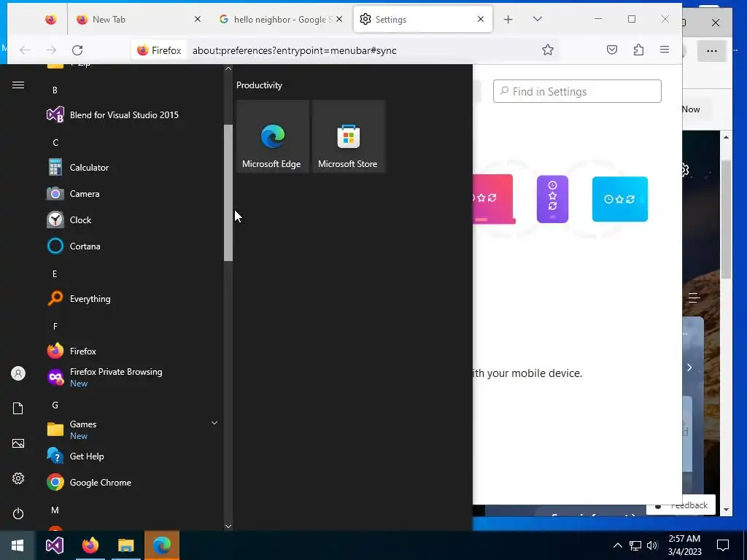This screenshot has height=560, width=747.
Task: Click the Productivity group heading
Action: click(259, 85)
